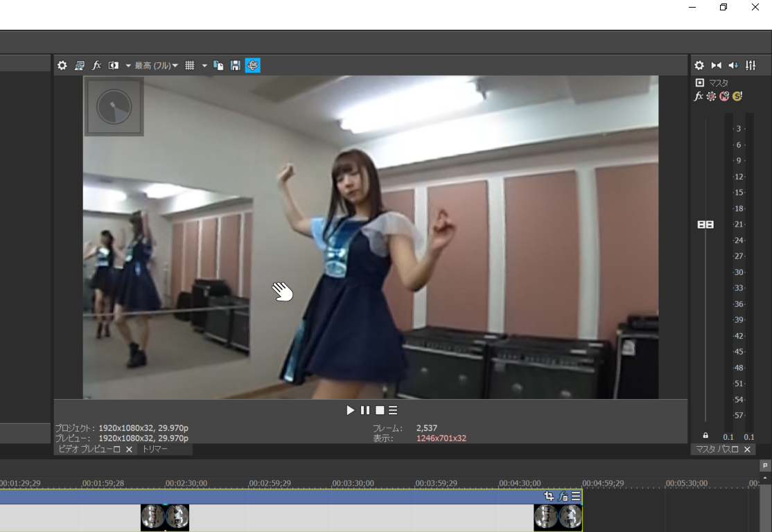Open Master Bus audio properties gear
This screenshot has height=532, width=772.
click(699, 65)
